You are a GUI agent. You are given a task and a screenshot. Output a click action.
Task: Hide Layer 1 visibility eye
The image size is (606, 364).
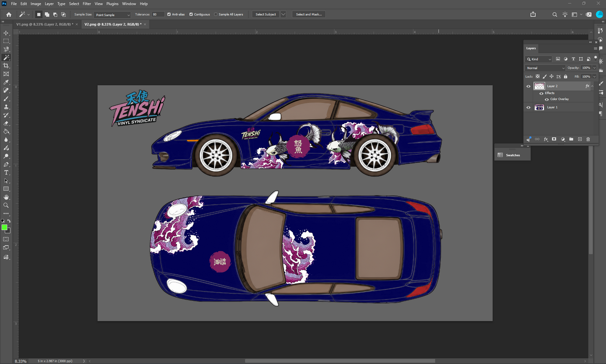528,107
